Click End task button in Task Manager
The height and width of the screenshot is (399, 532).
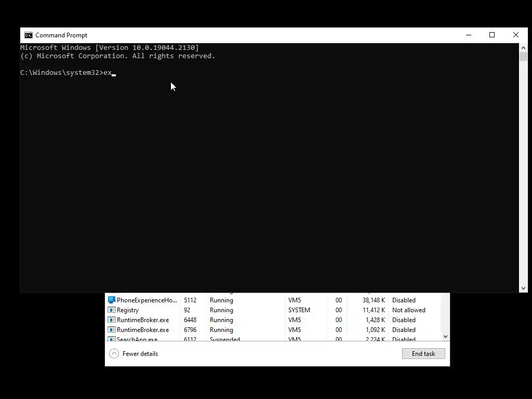[x=423, y=353]
